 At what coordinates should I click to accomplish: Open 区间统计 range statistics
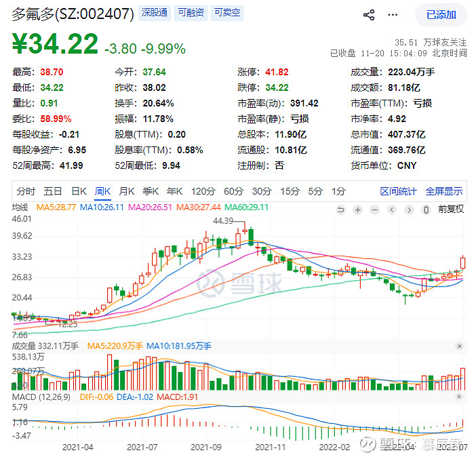398,192
